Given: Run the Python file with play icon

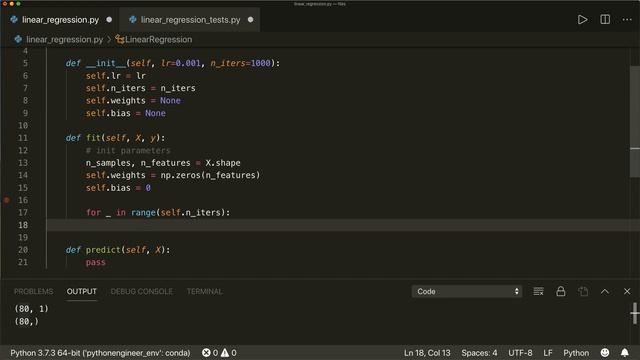Looking at the screenshot, I should pos(582,20).
